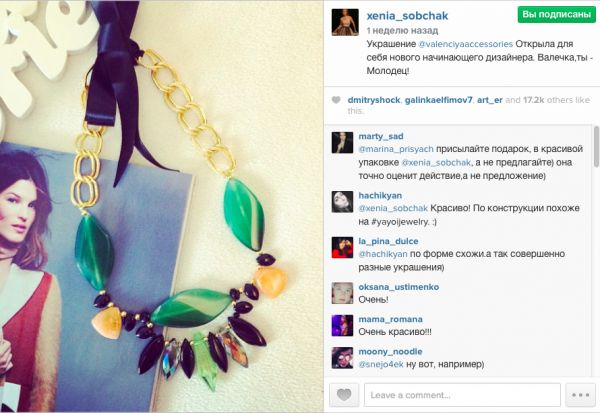Click the comments scrollbar thumb
This screenshot has height=413, width=600.
coord(596,147)
